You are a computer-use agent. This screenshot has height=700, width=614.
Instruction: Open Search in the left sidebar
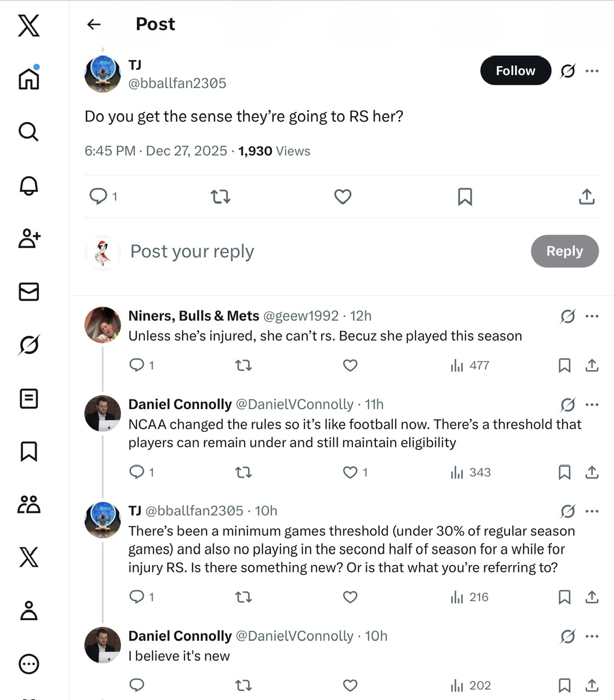28,131
